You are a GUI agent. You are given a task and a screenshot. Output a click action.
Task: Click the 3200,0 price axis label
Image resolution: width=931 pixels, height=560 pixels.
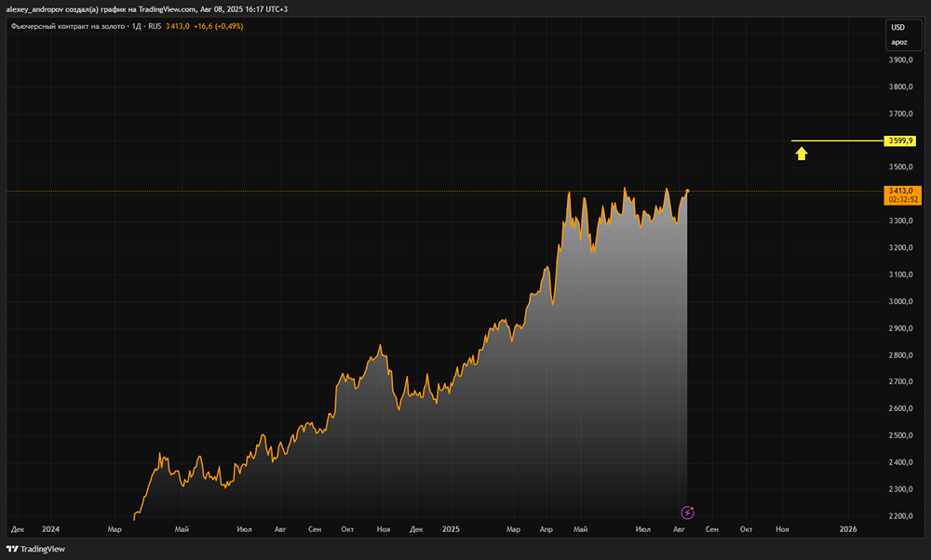point(900,247)
